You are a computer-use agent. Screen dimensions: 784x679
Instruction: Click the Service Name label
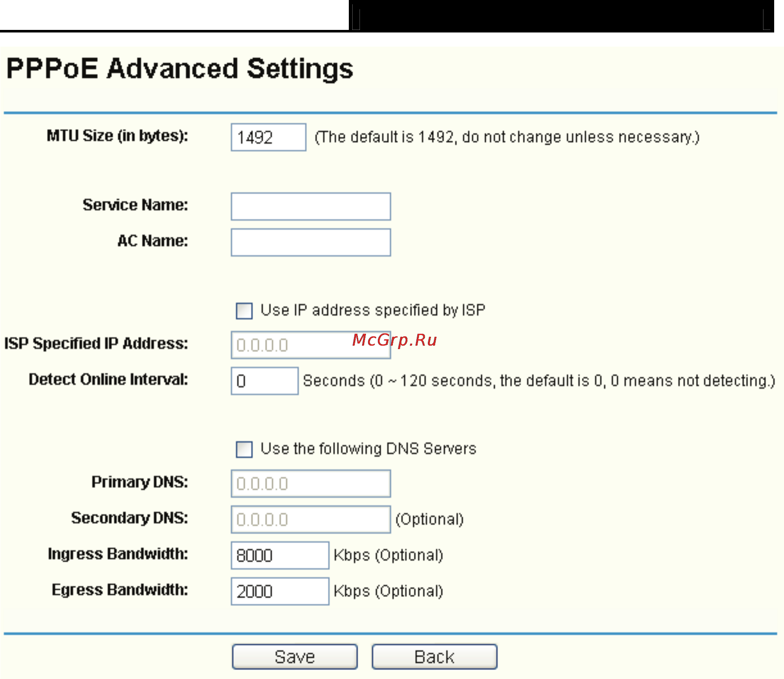tap(136, 205)
